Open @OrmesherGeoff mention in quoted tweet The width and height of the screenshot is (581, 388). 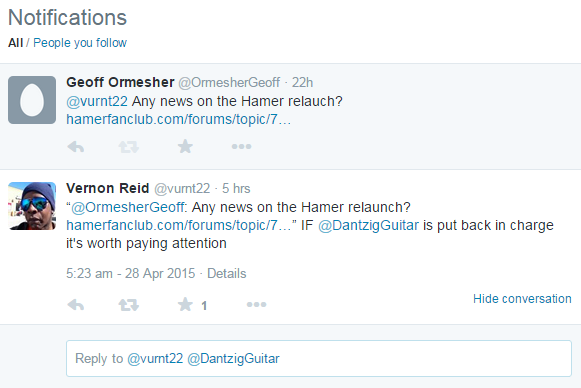tap(127, 207)
